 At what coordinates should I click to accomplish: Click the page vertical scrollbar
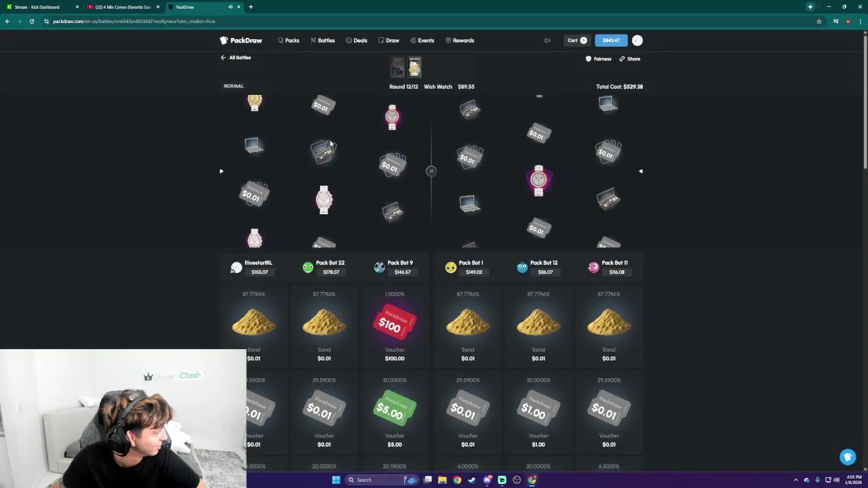865,102
